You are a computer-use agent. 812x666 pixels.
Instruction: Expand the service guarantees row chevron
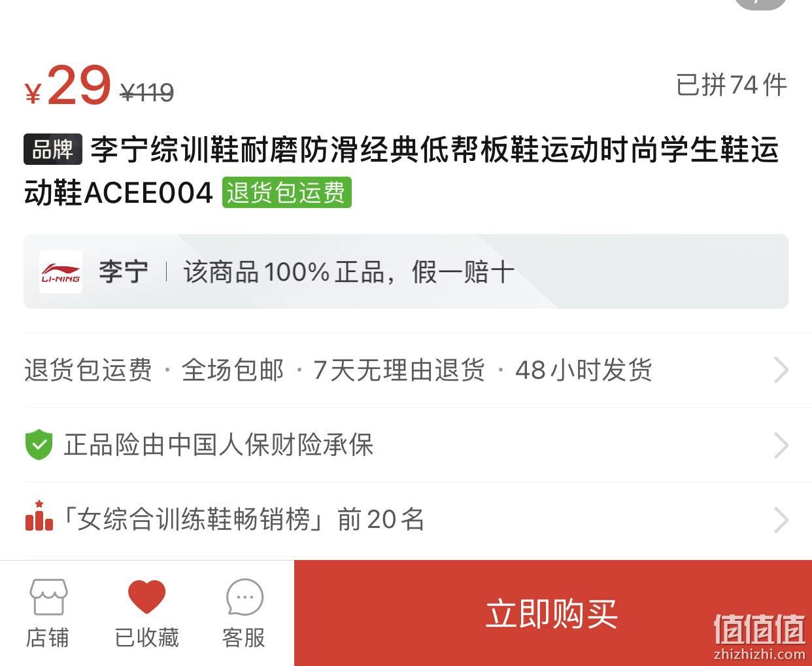pos(781,370)
